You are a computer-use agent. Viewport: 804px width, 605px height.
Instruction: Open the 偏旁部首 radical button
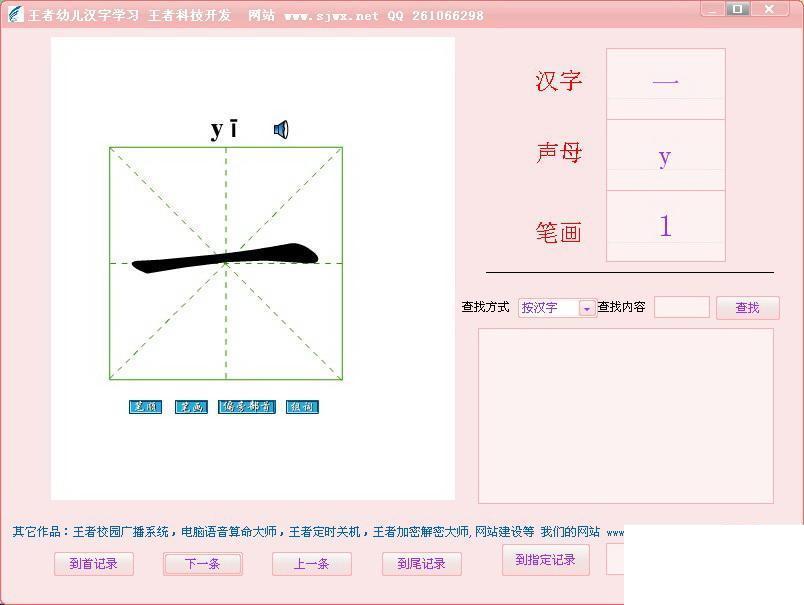(247, 407)
